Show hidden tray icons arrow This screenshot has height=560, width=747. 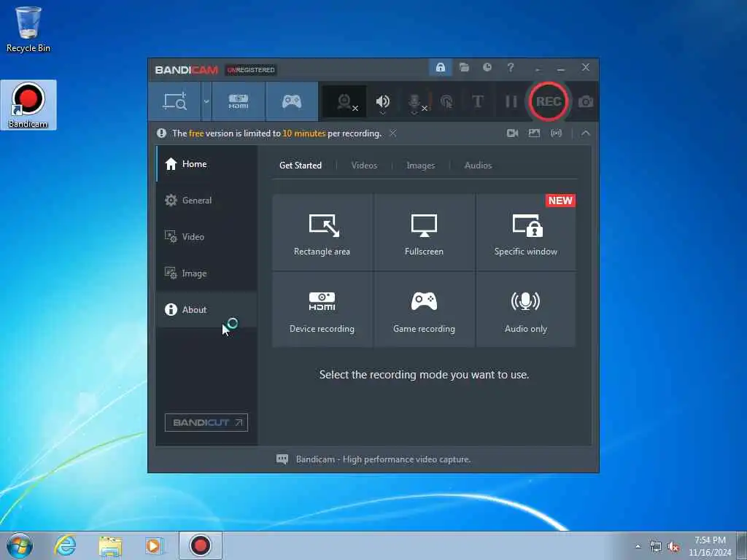638,547
